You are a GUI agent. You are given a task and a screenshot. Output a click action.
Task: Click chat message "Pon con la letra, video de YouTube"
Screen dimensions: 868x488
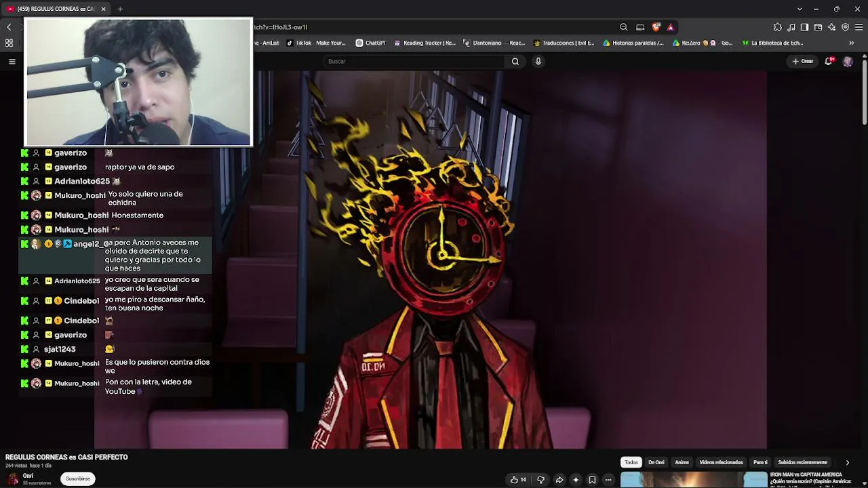point(149,386)
